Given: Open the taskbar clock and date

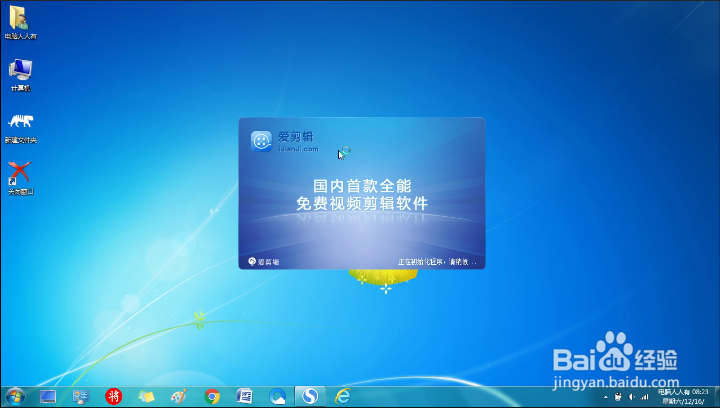Looking at the screenshot, I should point(683,397).
